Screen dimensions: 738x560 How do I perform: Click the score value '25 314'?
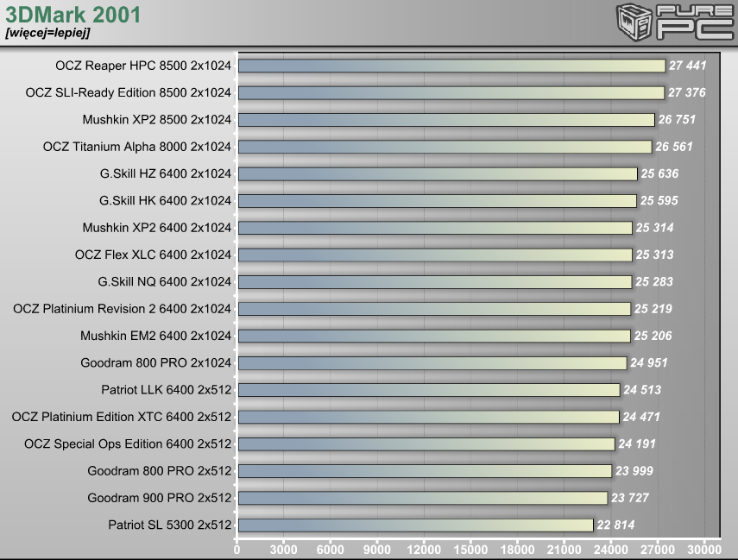click(654, 228)
